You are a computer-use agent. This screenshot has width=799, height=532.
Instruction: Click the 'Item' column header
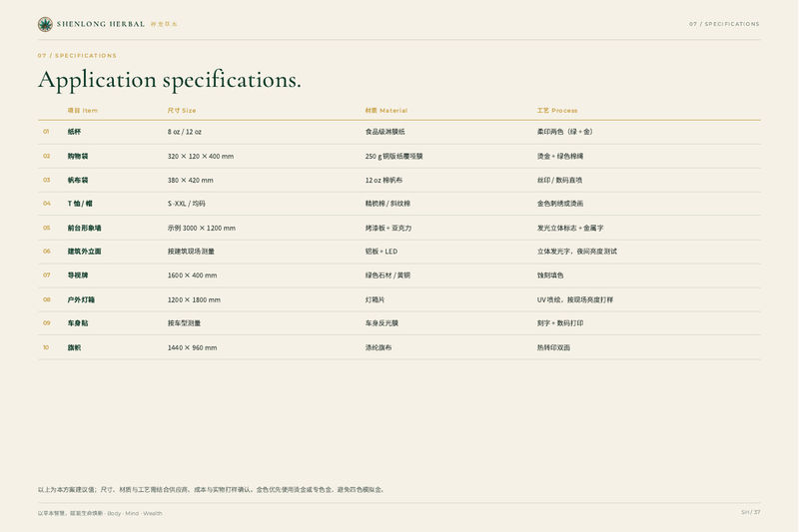click(x=83, y=111)
